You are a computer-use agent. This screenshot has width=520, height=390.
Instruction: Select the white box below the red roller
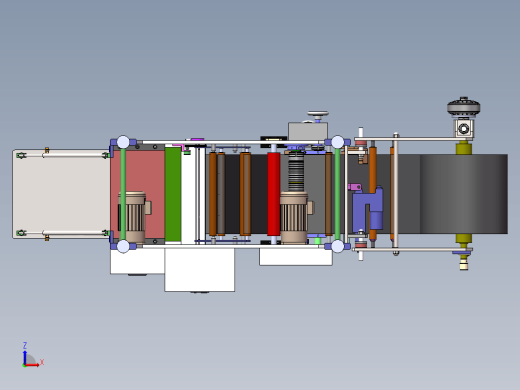296,257
